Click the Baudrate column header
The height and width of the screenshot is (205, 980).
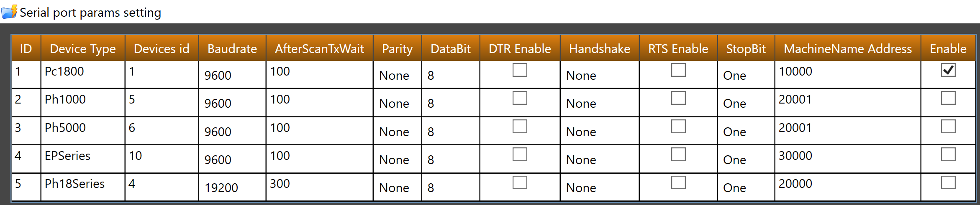(232, 48)
